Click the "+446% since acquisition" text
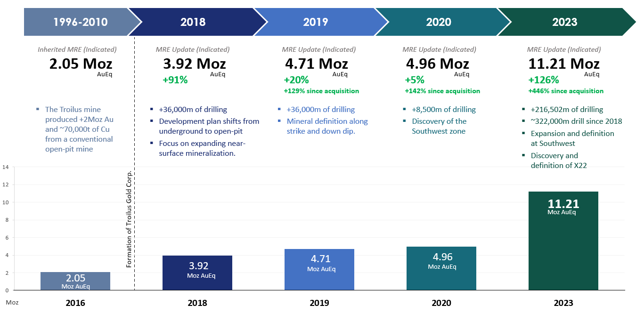 pyautogui.click(x=566, y=91)
